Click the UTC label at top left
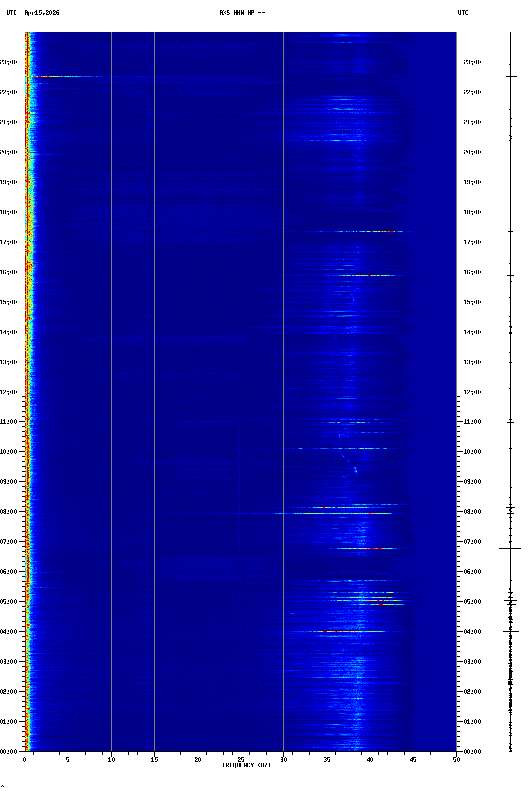Screen dimensions: 532x791 point(11,13)
